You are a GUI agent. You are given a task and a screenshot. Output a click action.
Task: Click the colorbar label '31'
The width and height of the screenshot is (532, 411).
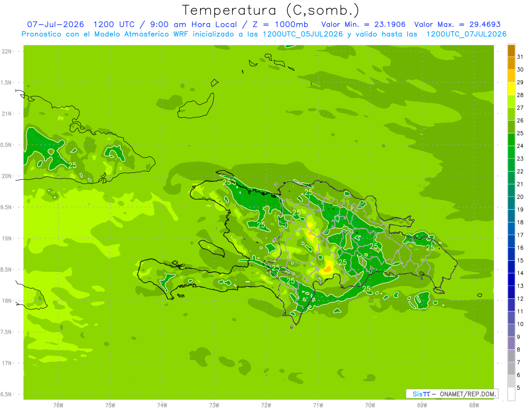coord(520,56)
